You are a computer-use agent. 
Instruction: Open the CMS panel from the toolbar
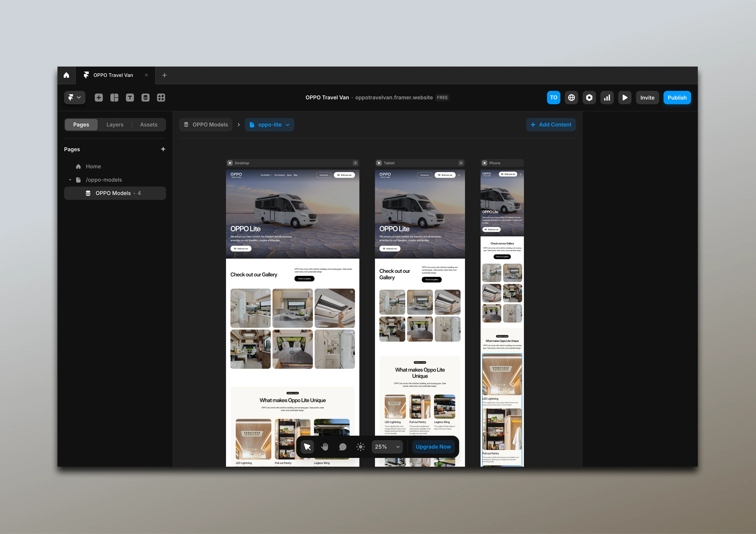click(x=145, y=98)
